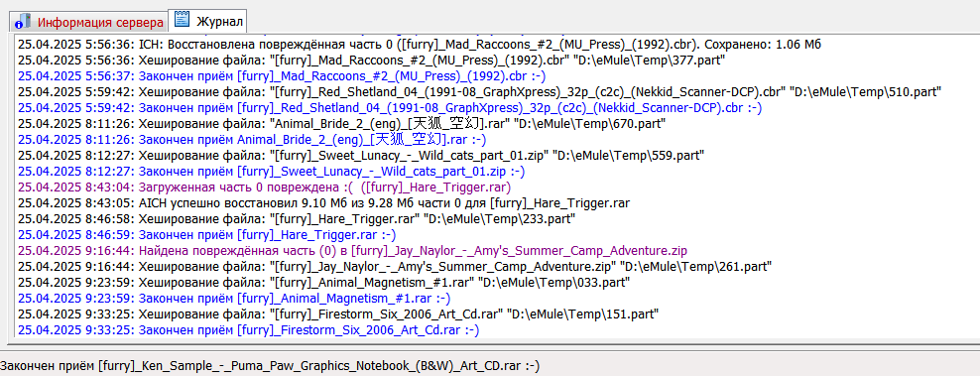This screenshot has height=376, width=980.
Task: Select hashing line for Red_Shetland 510.part
Action: click(479, 92)
